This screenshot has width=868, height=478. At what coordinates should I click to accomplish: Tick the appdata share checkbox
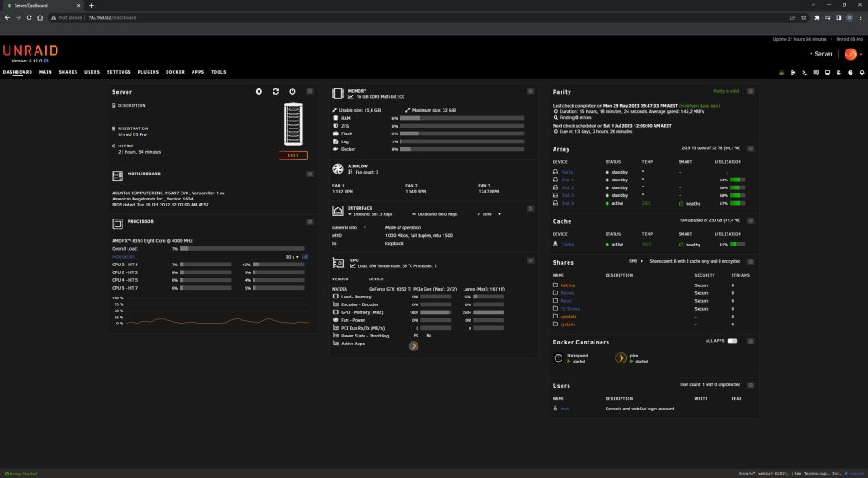click(556, 317)
